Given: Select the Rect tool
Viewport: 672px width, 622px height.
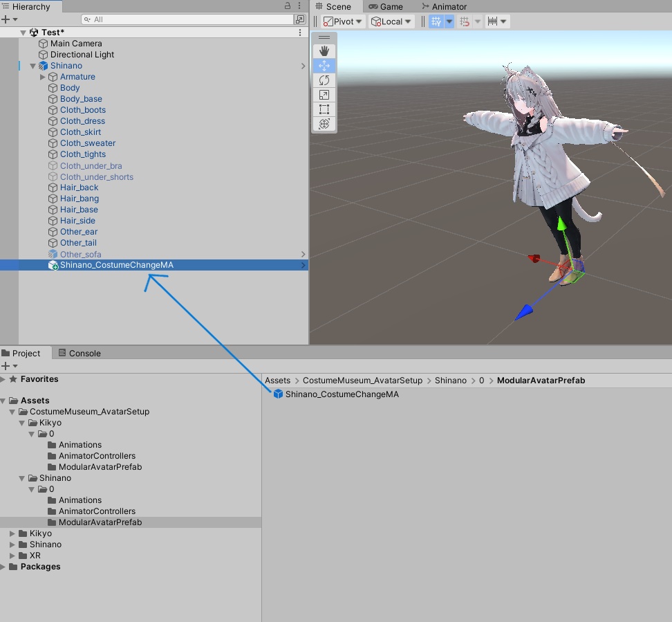Looking at the screenshot, I should coord(324,109).
